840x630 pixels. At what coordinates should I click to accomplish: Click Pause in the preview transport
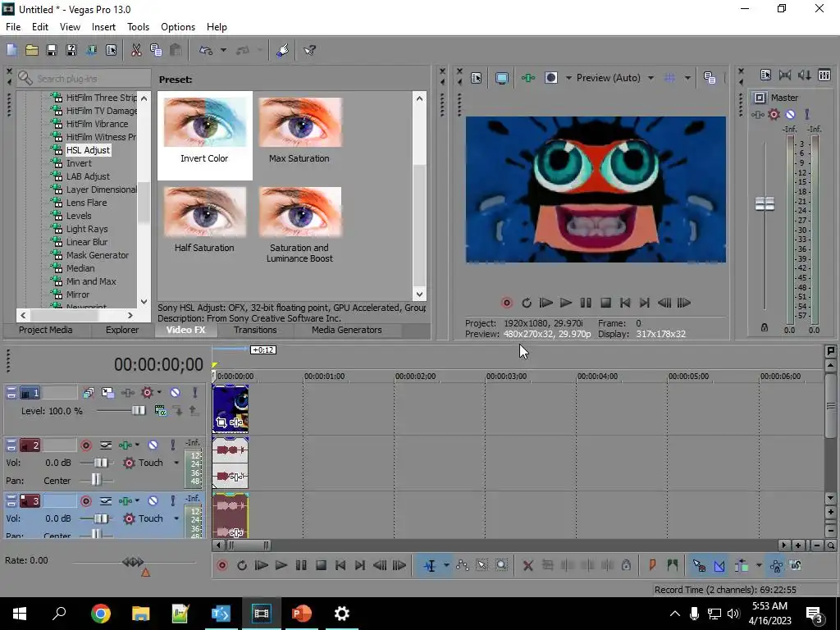[586, 303]
